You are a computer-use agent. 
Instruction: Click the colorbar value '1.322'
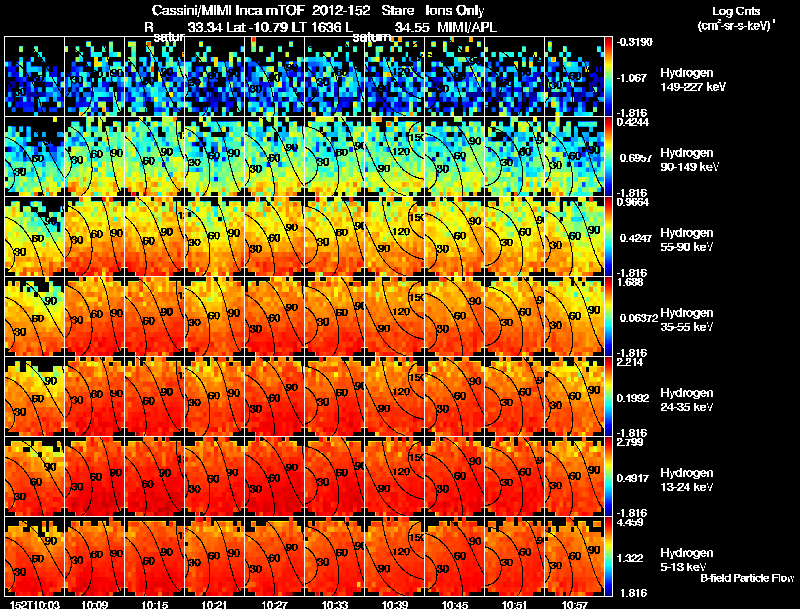(630, 559)
